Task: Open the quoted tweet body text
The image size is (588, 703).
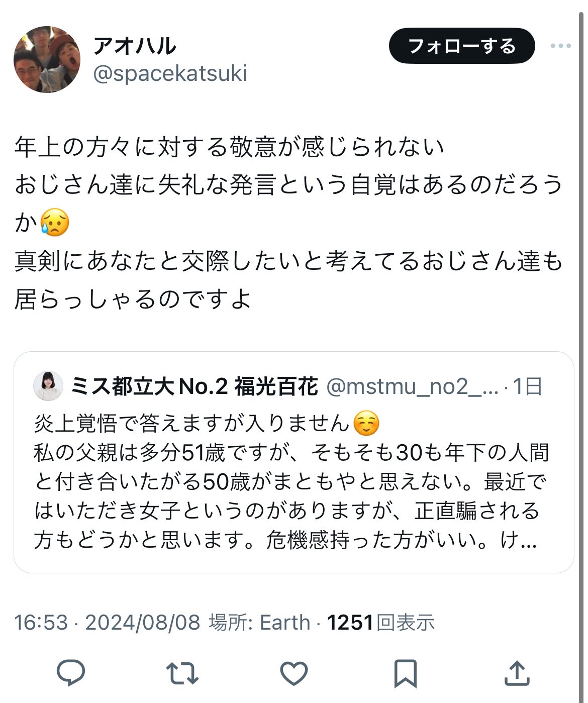Action: [291, 481]
